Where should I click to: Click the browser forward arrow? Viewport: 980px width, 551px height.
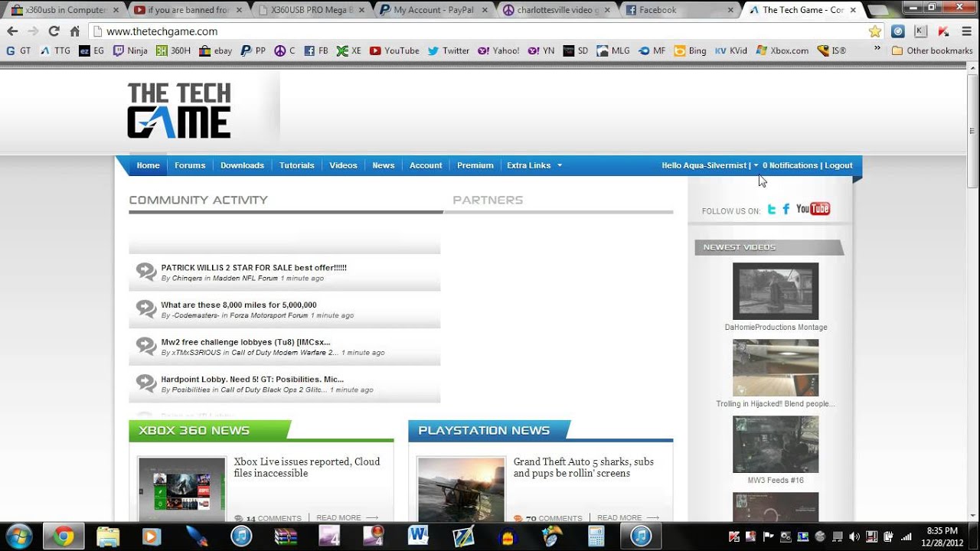pos(33,31)
